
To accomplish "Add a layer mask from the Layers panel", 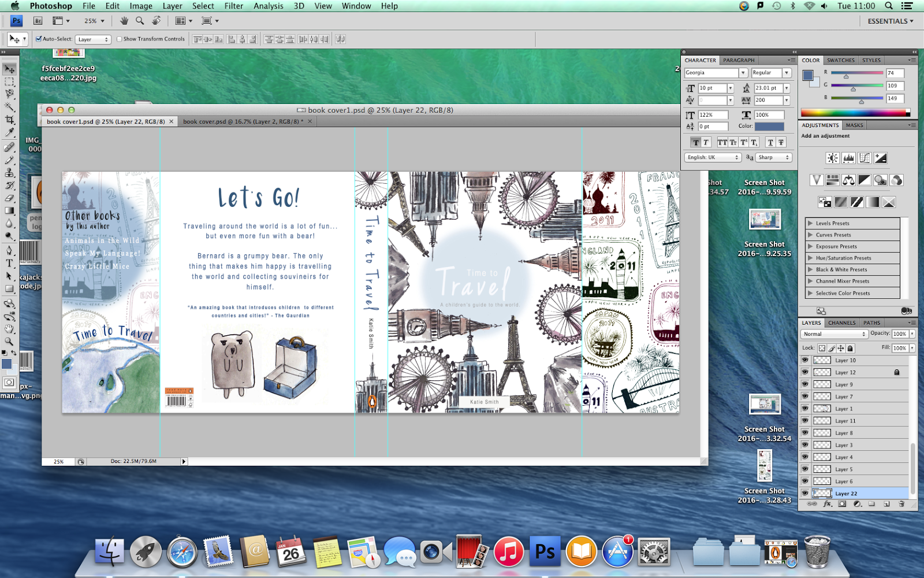I will click(843, 503).
